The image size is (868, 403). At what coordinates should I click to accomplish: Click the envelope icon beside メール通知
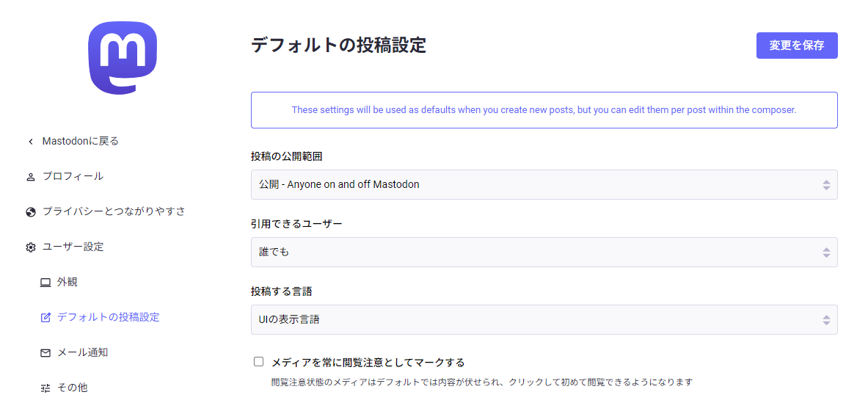tap(45, 353)
